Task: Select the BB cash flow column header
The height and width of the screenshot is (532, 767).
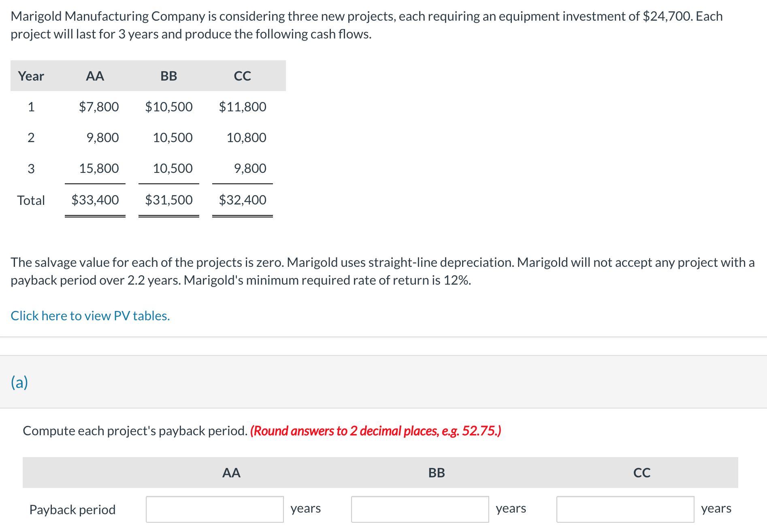Action: click(168, 76)
